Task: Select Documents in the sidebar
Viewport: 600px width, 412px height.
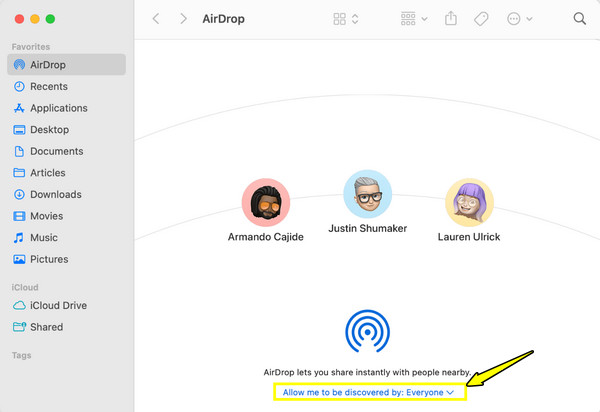Action: (66, 151)
